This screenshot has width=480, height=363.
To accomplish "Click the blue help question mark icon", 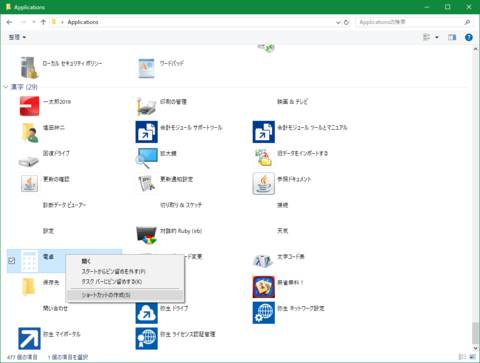I will point(469,37).
